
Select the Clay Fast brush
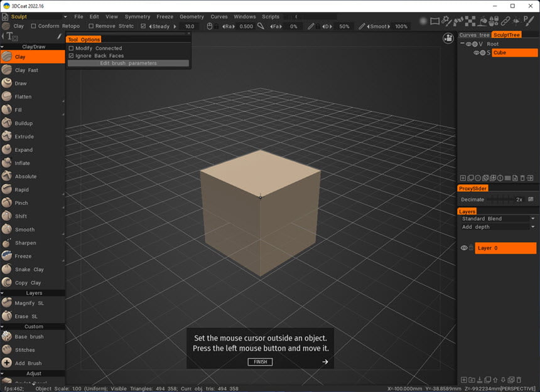click(33, 70)
